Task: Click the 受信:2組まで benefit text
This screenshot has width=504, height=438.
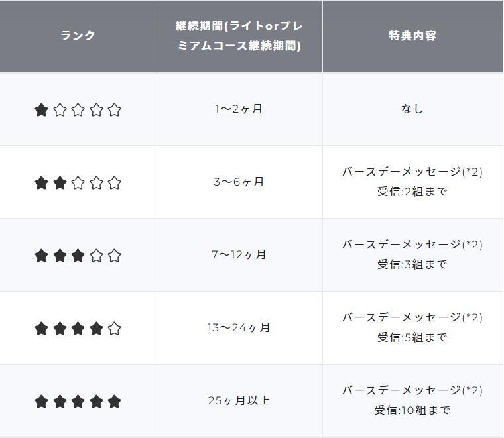Action: tap(412, 192)
